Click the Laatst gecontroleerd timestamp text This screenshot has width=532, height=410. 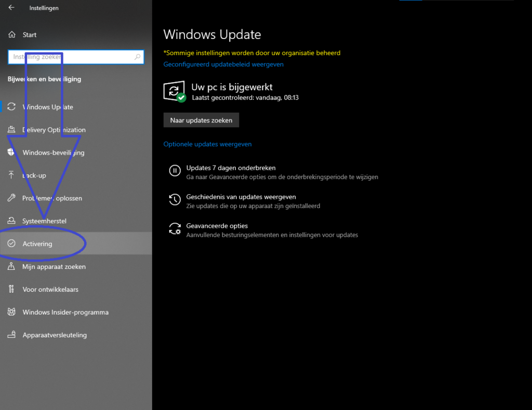pos(245,98)
